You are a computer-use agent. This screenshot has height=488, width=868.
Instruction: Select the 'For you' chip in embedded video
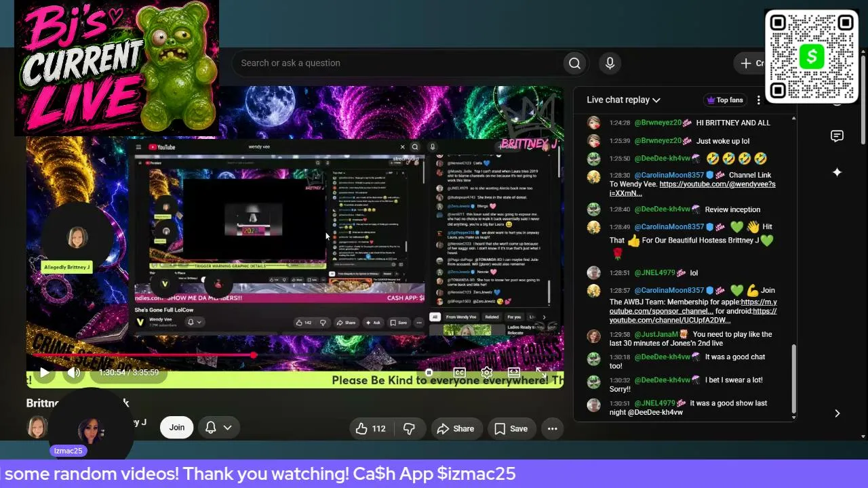(x=514, y=317)
